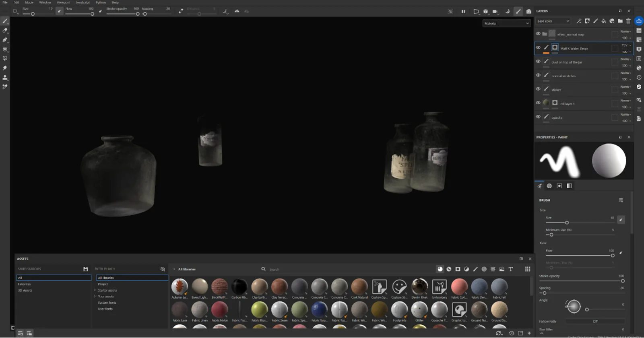644x338 pixels.
Task: Select Favorites in saved searches
Action: tap(24, 284)
